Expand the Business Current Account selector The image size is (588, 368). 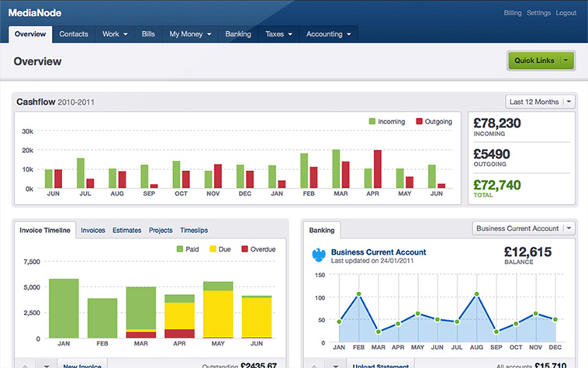pos(524,228)
